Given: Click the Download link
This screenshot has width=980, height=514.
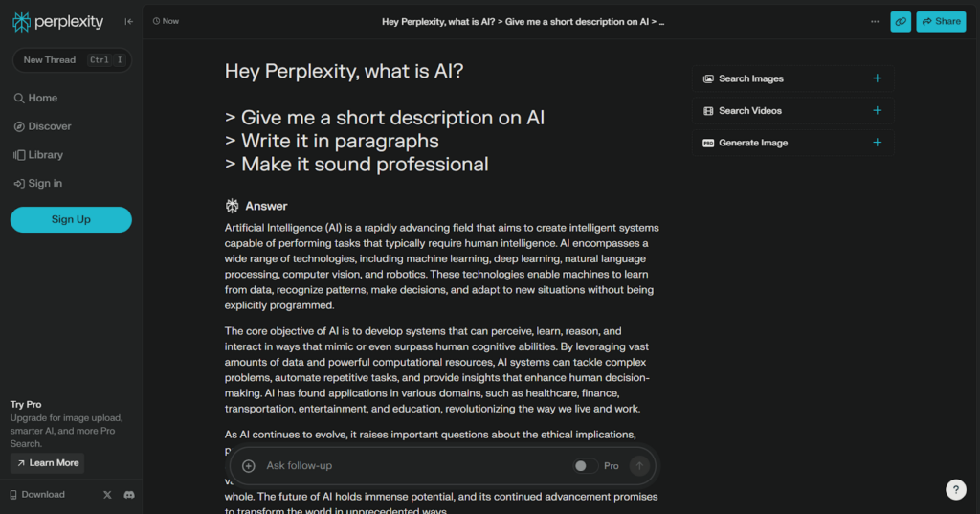Looking at the screenshot, I should pos(37,495).
